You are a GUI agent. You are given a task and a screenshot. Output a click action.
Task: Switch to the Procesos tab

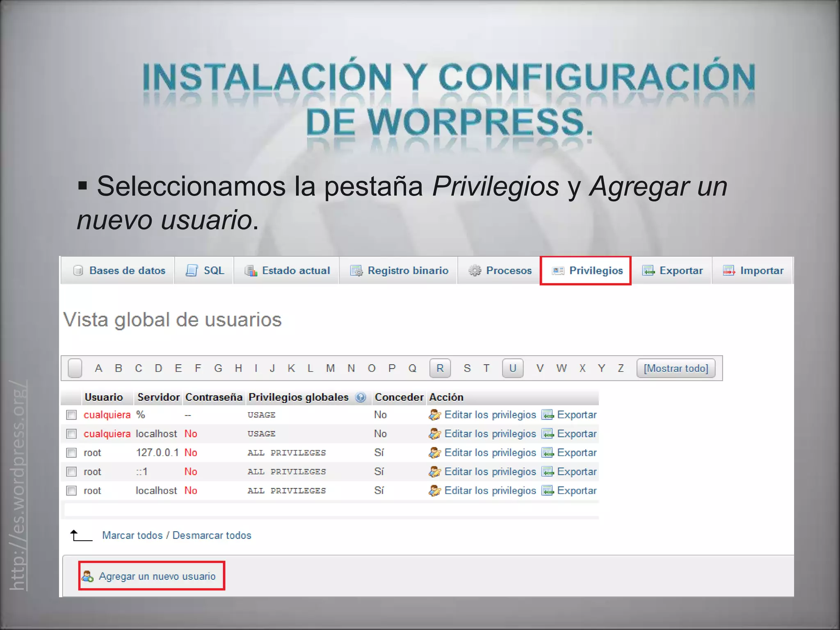click(499, 271)
